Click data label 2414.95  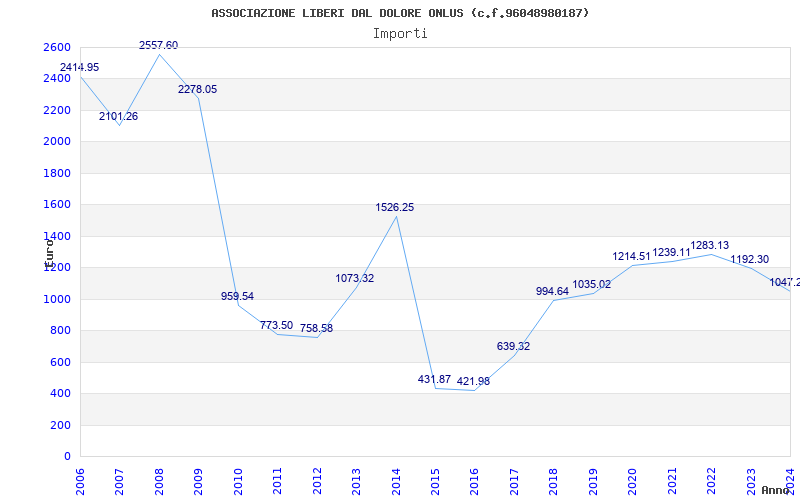pos(80,67)
